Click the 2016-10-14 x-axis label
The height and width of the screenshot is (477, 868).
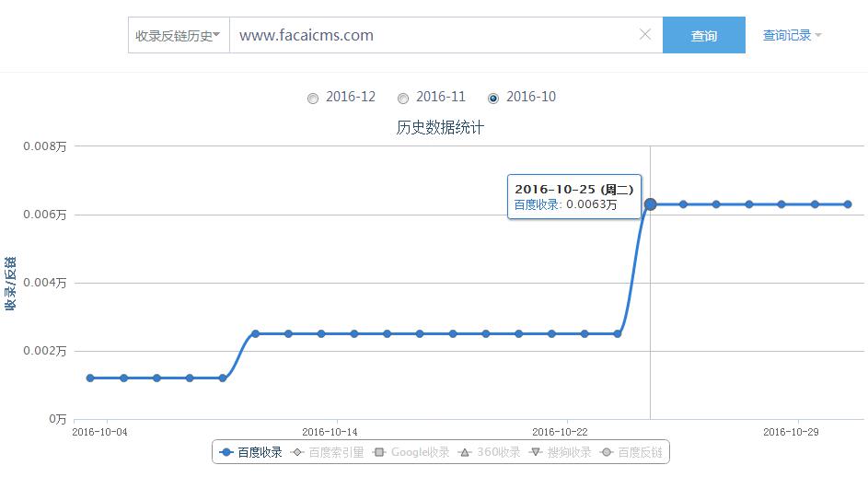pyautogui.click(x=330, y=432)
